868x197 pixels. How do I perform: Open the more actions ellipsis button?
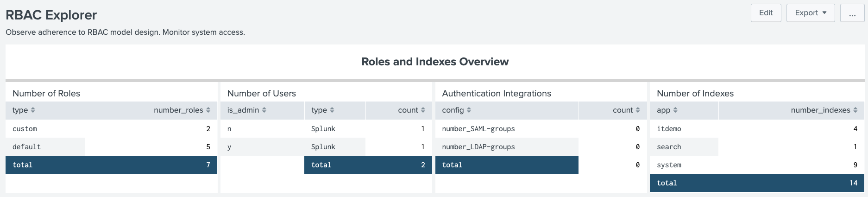pyautogui.click(x=852, y=13)
